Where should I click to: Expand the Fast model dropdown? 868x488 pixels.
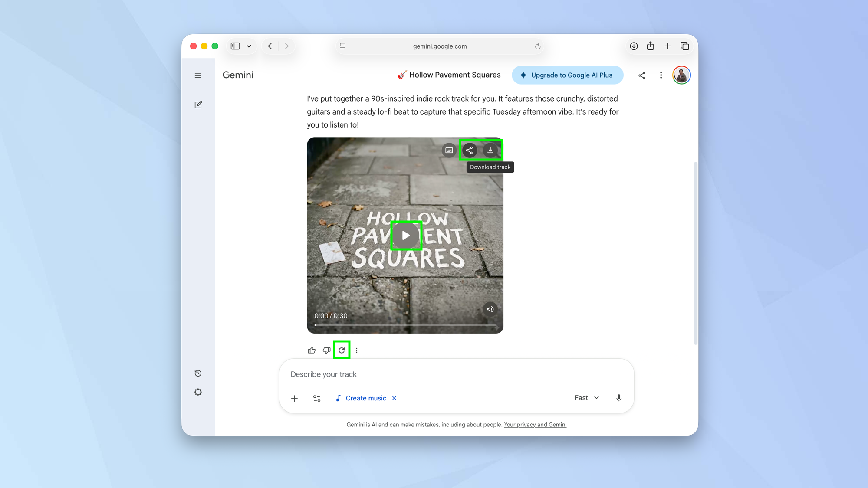587,398
